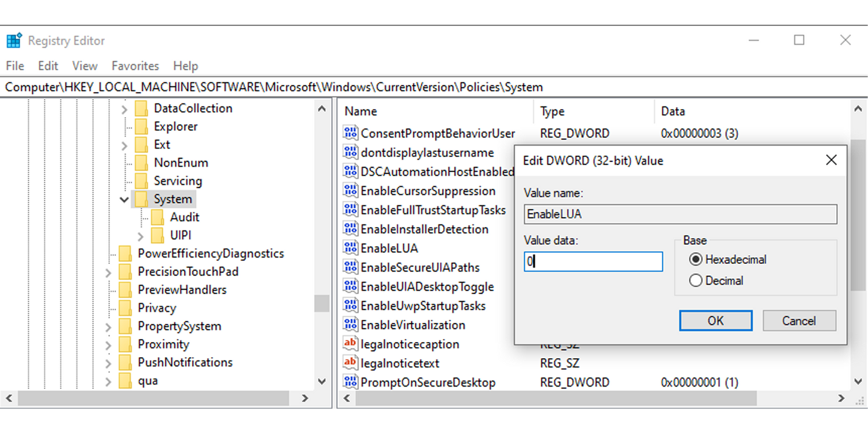This screenshot has height=434, width=868.
Task: Expand the Proximity key
Action: (x=108, y=345)
